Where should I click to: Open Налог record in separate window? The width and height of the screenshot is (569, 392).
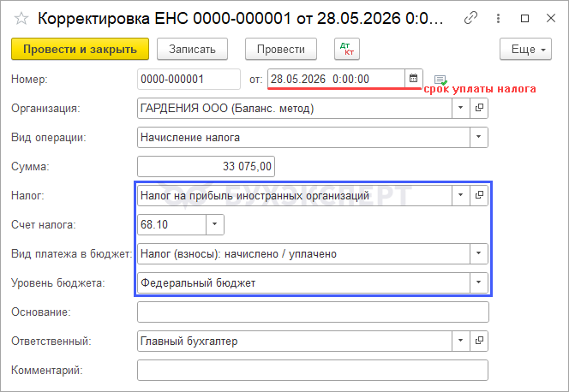click(x=479, y=195)
